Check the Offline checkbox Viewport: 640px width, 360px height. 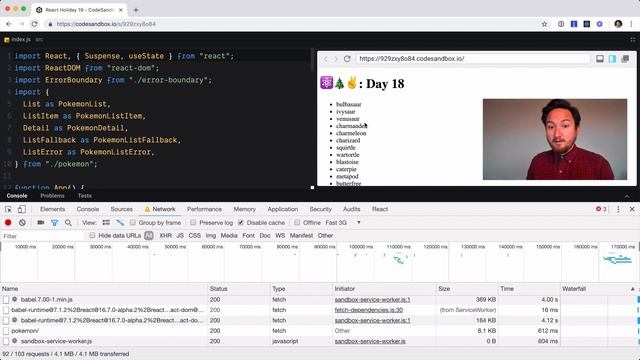point(297,222)
